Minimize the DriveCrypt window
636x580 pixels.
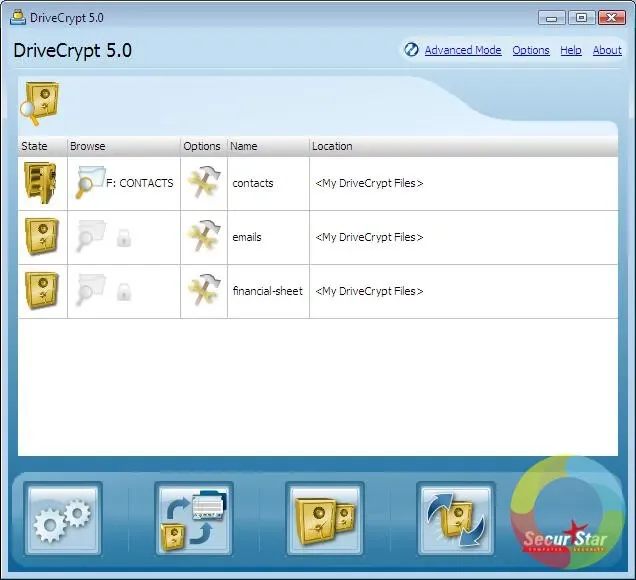point(551,18)
